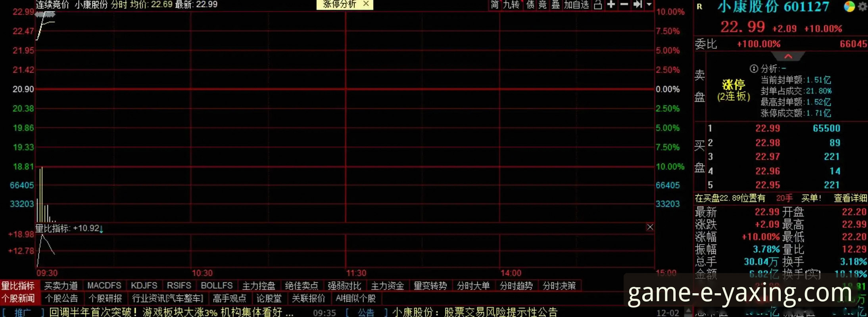Toggle the 九转 indicator
This screenshot has width=868, height=317.
(511, 5)
